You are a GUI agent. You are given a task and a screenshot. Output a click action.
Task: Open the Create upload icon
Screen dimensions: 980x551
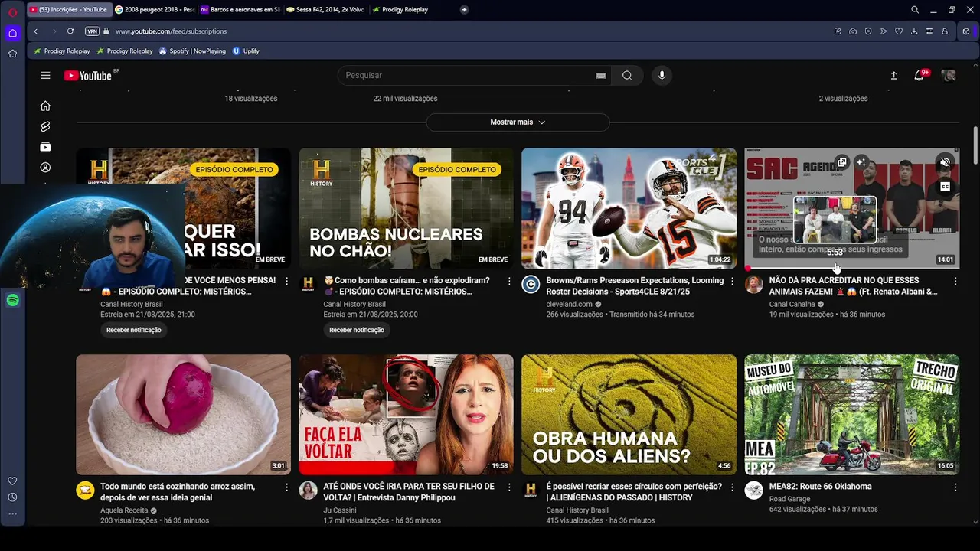coord(893,75)
